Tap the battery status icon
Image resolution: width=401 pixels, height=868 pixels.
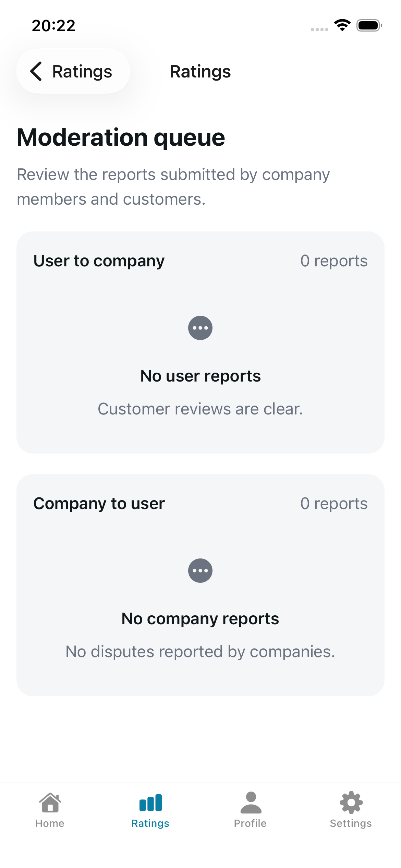(369, 25)
